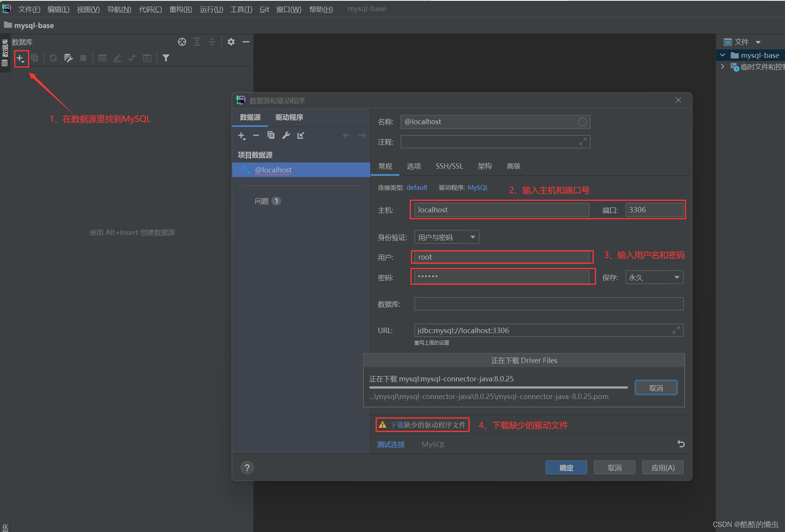The image size is (785, 532).
Task: Expand the temporary files tree node
Action: click(723, 67)
